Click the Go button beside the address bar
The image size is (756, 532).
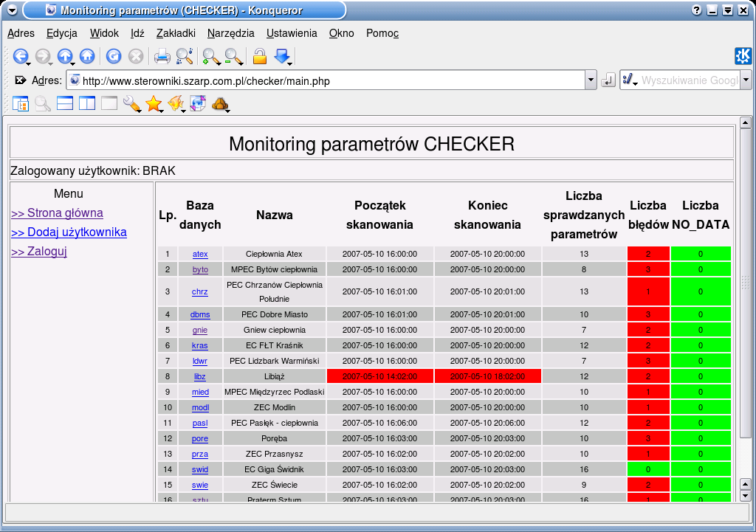[608, 80]
